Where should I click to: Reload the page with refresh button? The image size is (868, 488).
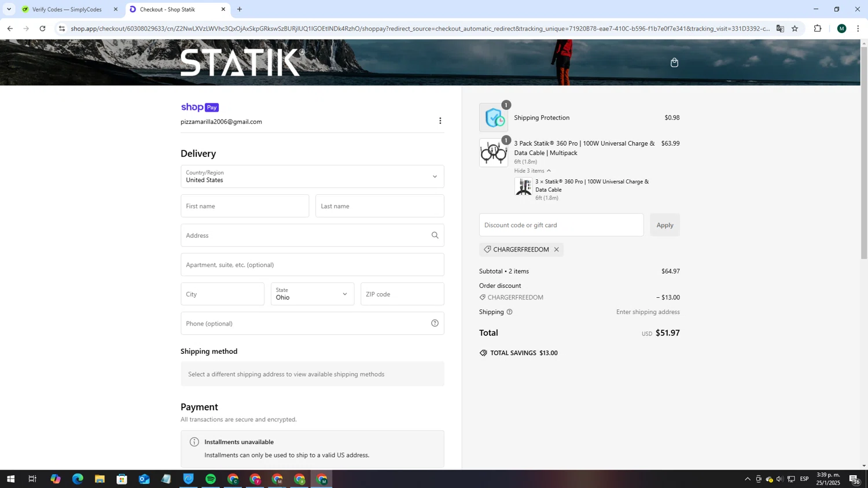pyautogui.click(x=42, y=28)
